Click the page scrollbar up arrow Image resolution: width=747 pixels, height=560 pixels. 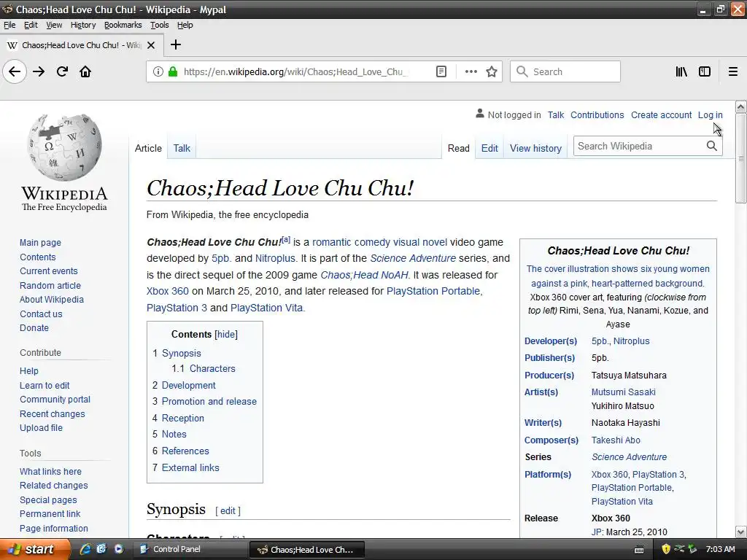(741, 107)
